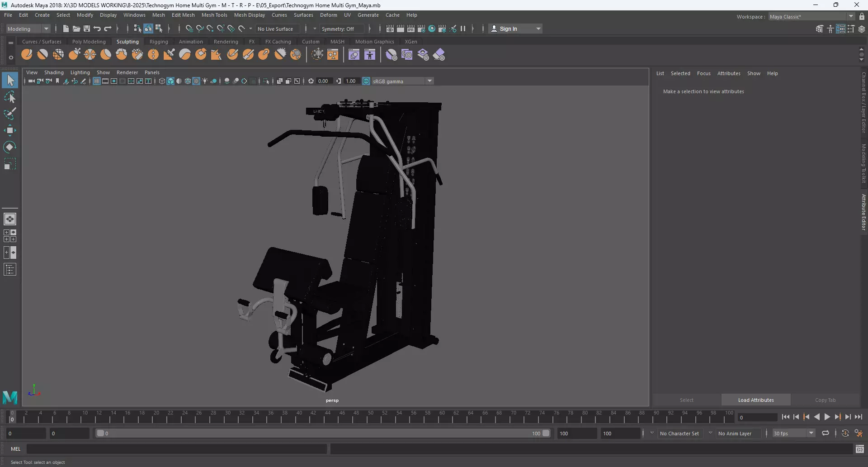Play the animation forwards

click(827, 417)
